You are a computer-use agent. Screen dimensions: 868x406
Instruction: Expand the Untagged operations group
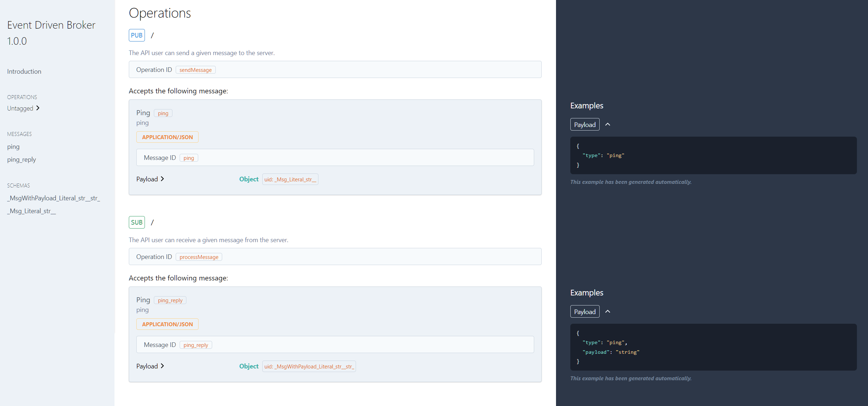[23, 108]
